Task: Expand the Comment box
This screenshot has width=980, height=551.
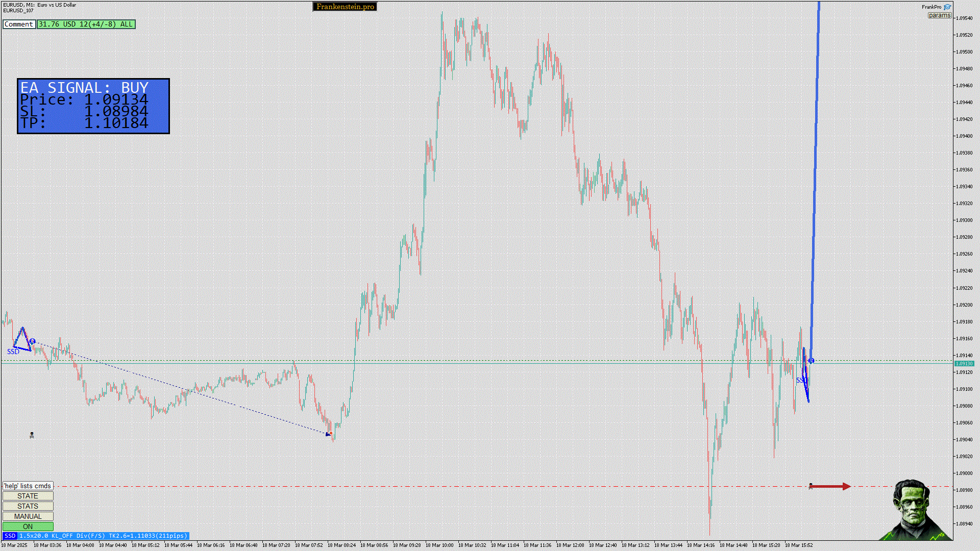Action: 19,24
